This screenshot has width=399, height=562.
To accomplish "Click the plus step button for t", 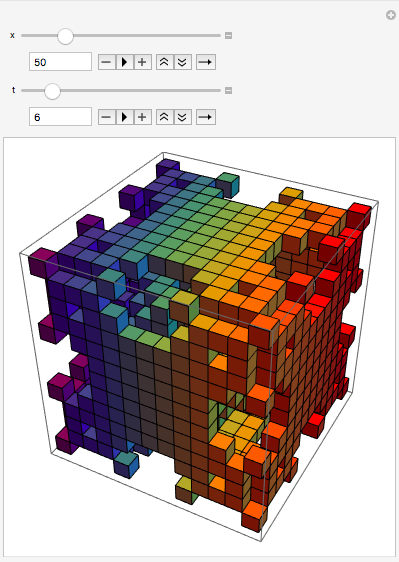I will click(x=142, y=117).
